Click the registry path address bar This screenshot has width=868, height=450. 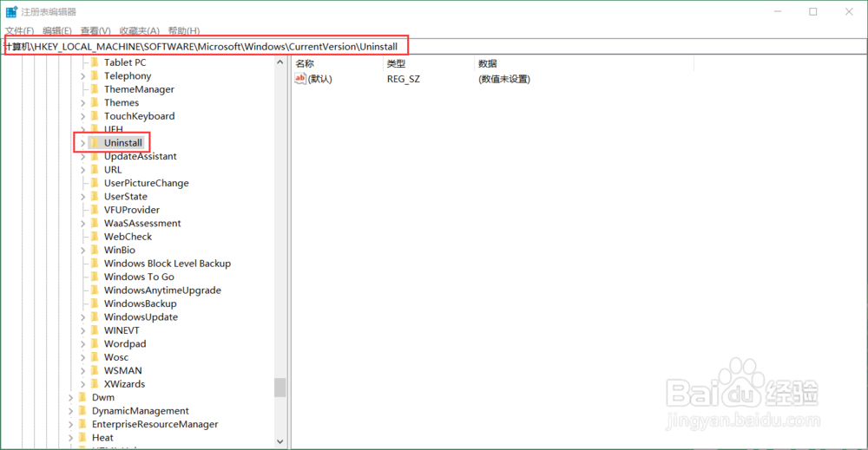click(434, 47)
